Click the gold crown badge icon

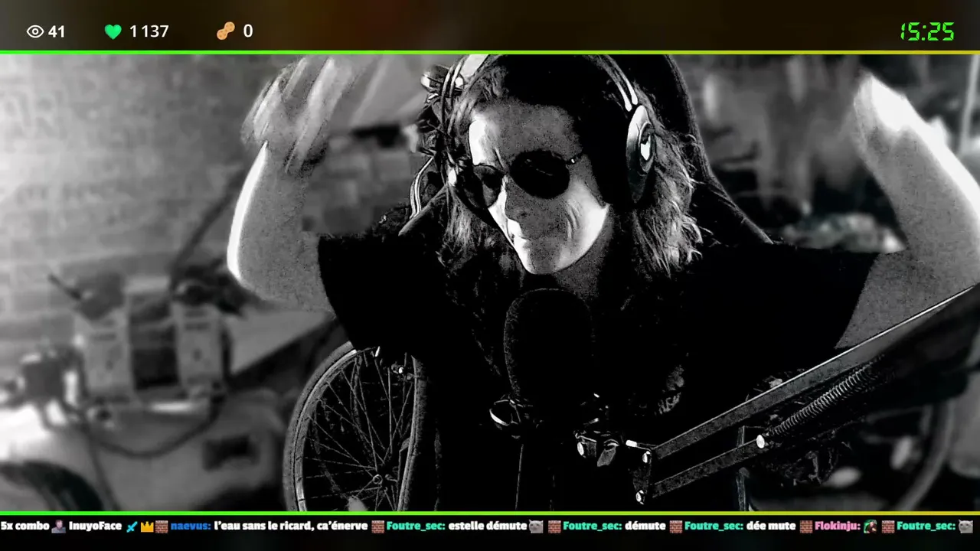147,527
